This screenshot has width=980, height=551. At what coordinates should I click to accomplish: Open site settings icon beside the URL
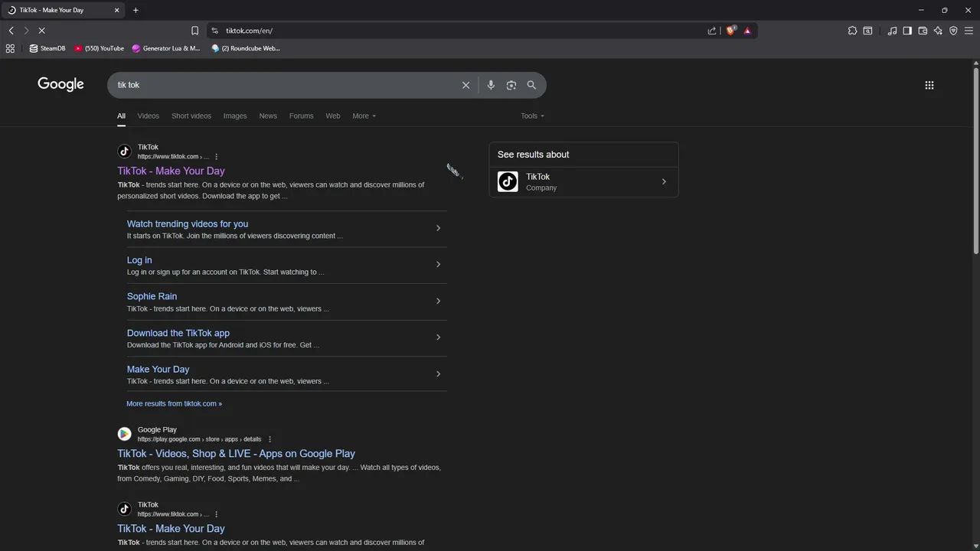[214, 31]
